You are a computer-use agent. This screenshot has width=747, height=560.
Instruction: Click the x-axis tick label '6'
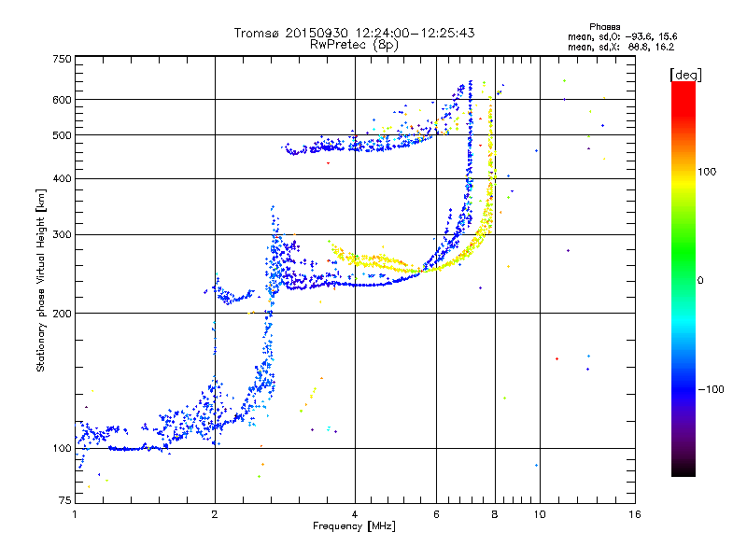(x=436, y=514)
